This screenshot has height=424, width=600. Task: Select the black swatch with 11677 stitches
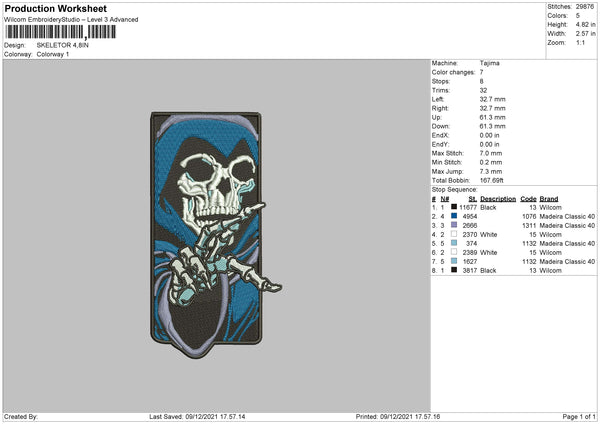tap(454, 207)
